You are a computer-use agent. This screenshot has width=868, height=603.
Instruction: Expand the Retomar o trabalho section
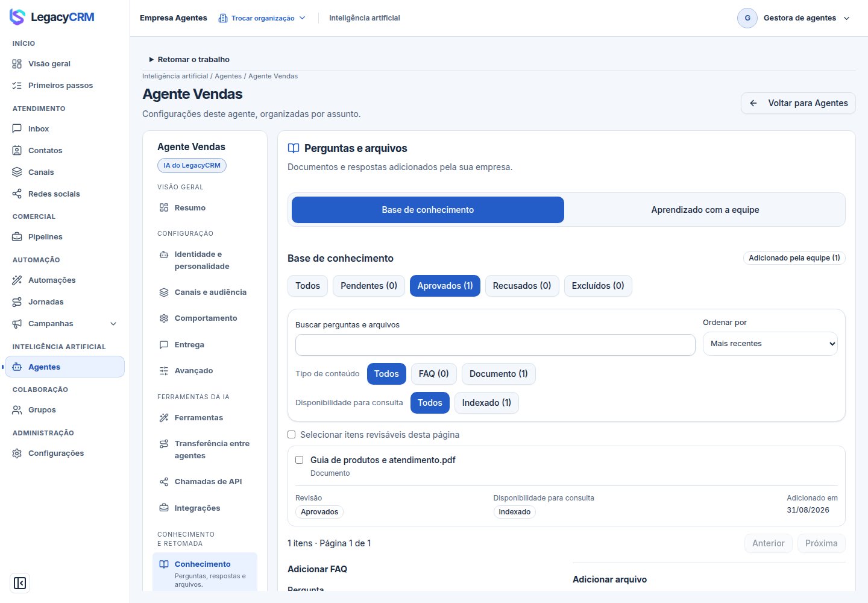coord(189,59)
